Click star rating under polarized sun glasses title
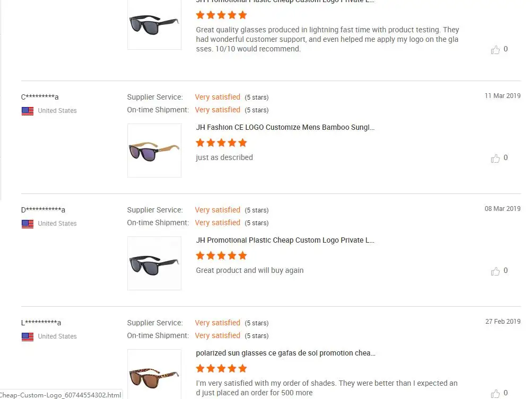Screen dimensions: 532x399 [221, 368]
